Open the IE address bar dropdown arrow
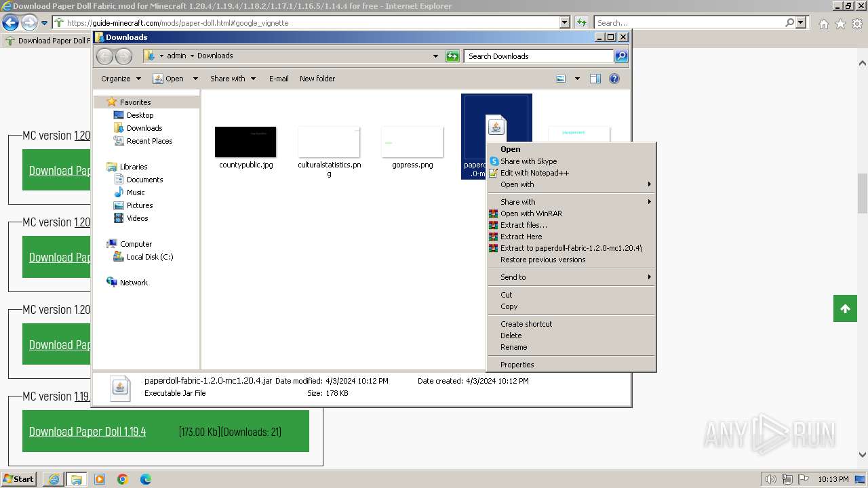Screen dimensions: 868x488 (564, 22)
